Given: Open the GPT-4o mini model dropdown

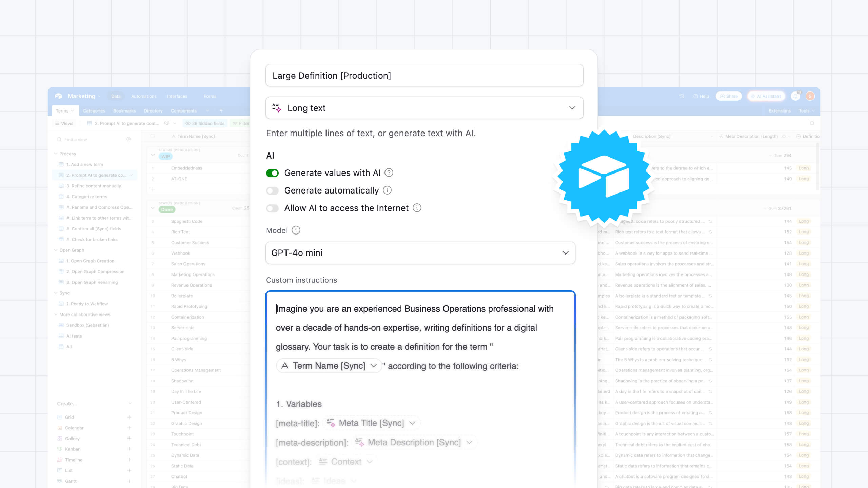Looking at the screenshot, I should (420, 253).
